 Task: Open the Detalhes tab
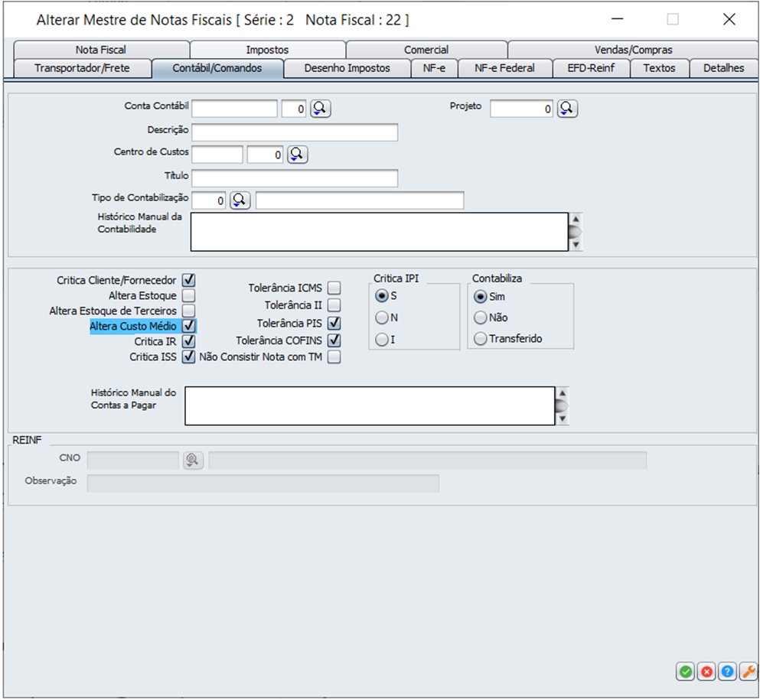[x=724, y=68]
